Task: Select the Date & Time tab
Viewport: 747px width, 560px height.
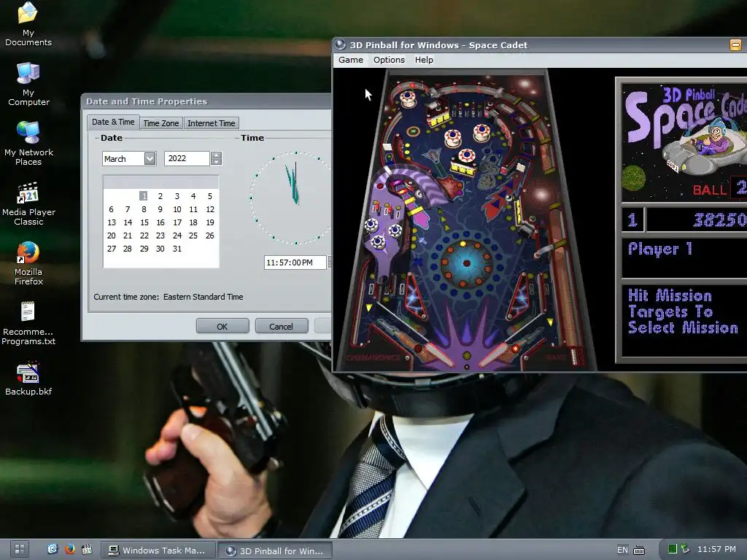Action: coord(113,122)
